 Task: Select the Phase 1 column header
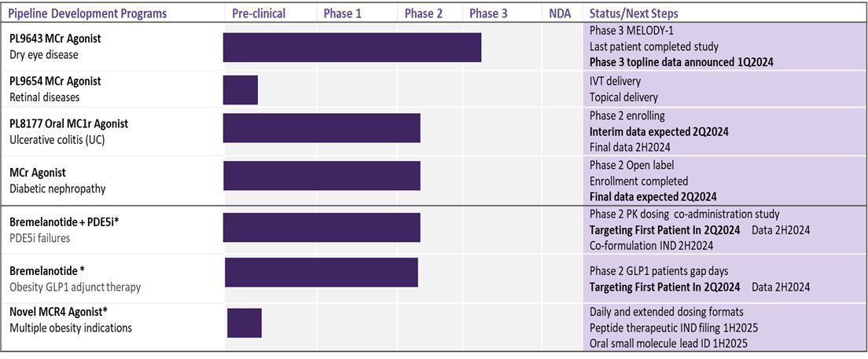pos(343,13)
